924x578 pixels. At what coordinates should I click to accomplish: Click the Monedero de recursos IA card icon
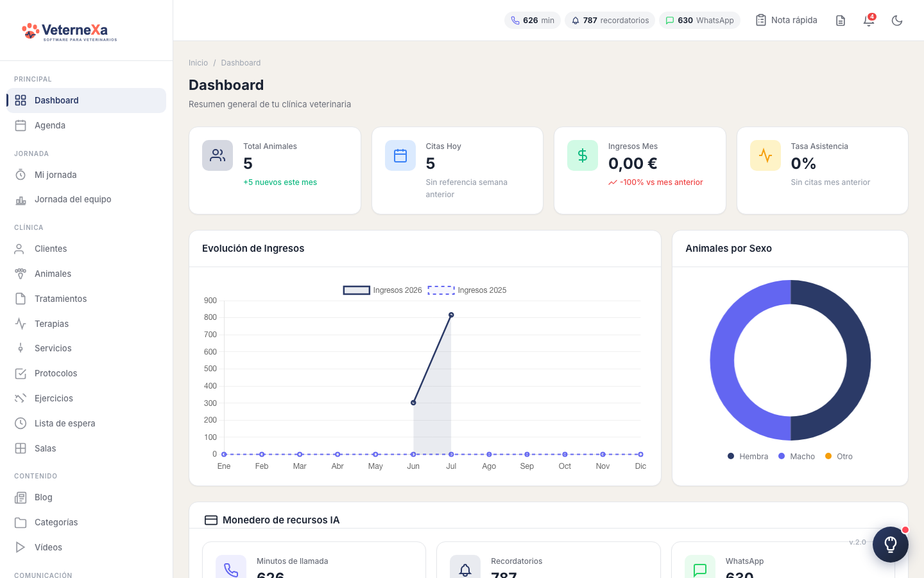210,520
